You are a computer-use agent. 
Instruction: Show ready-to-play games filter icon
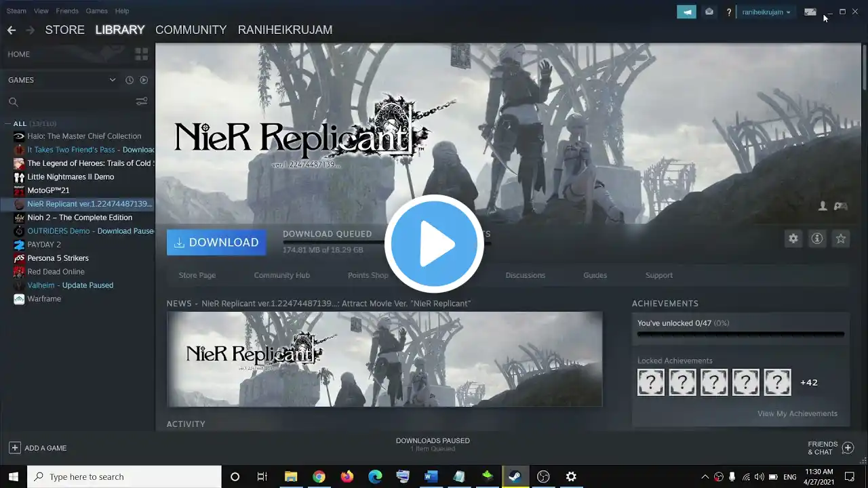coord(144,80)
